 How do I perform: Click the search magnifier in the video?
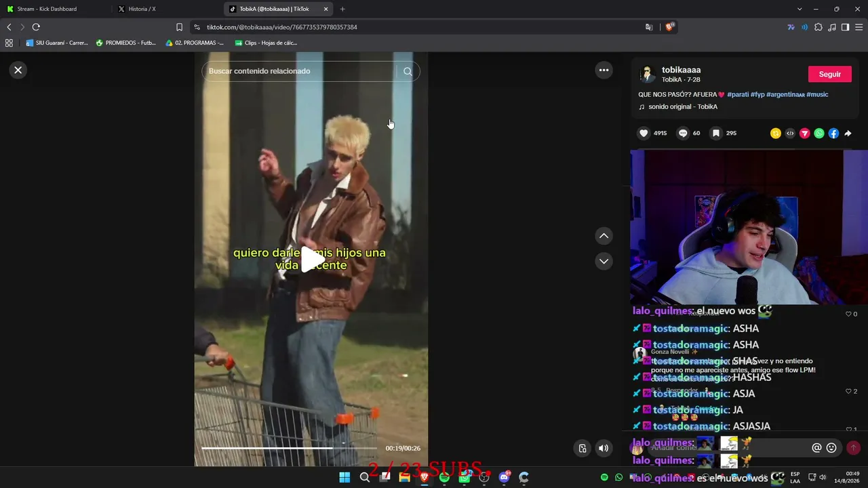click(x=408, y=71)
